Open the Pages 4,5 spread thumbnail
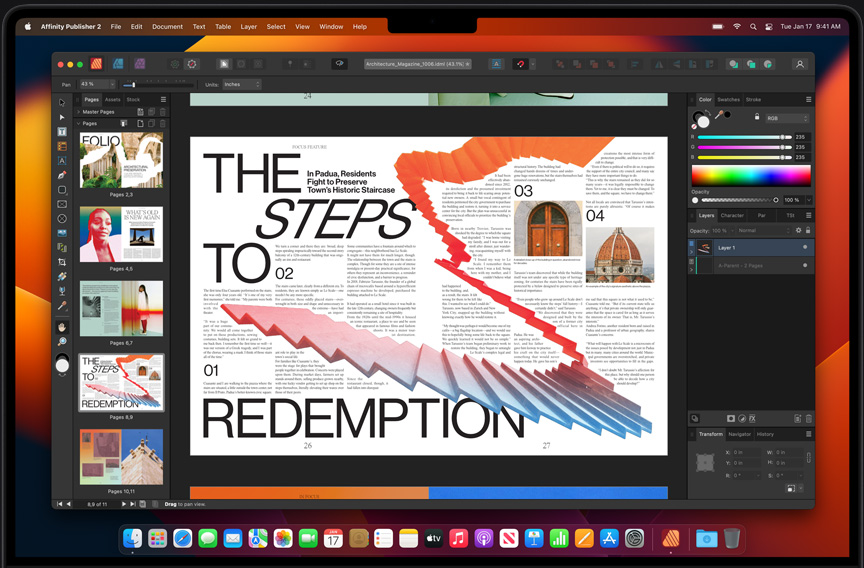Viewport: 864px width, 568px height. pos(121,234)
